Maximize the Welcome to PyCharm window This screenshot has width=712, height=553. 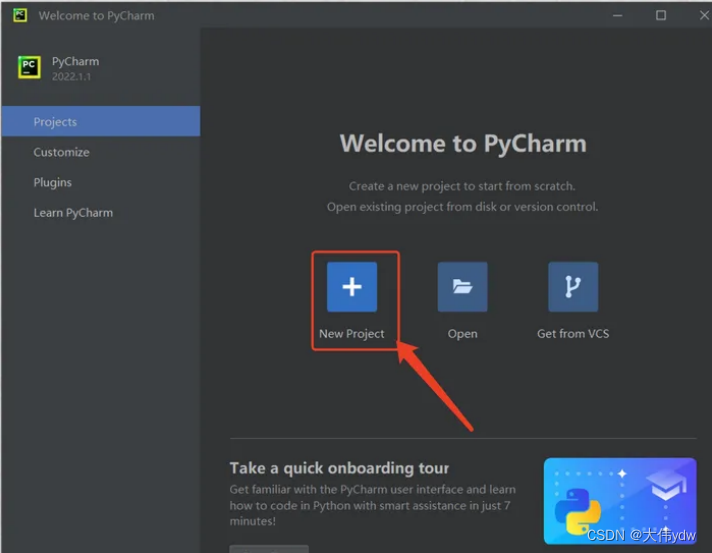[x=661, y=15]
